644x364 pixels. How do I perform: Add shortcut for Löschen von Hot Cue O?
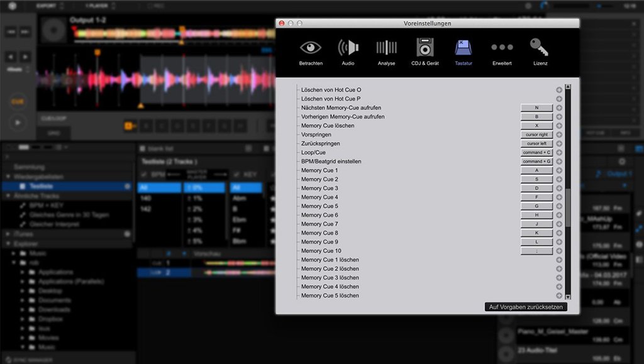click(559, 90)
